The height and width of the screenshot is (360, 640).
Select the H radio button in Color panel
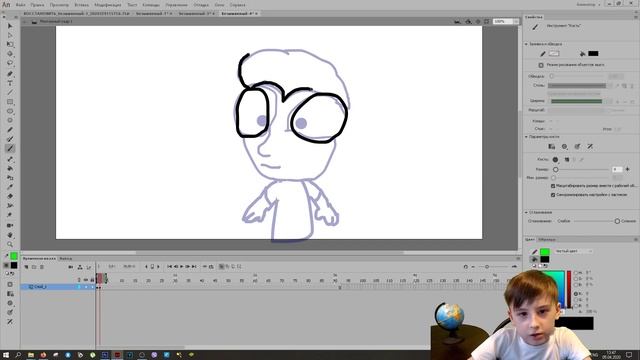(x=576, y=273)
